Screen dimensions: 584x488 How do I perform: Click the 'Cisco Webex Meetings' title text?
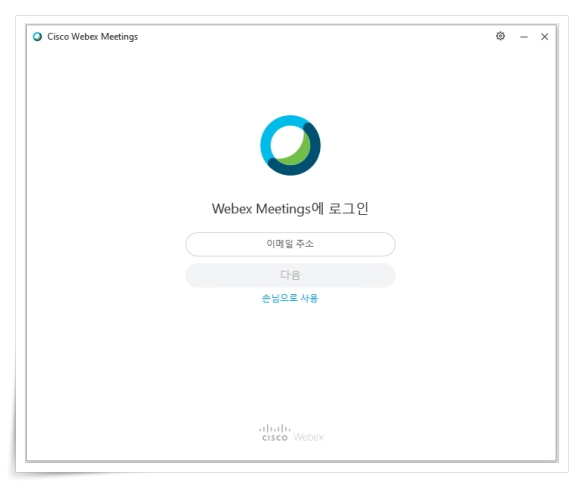pos(92,37)
